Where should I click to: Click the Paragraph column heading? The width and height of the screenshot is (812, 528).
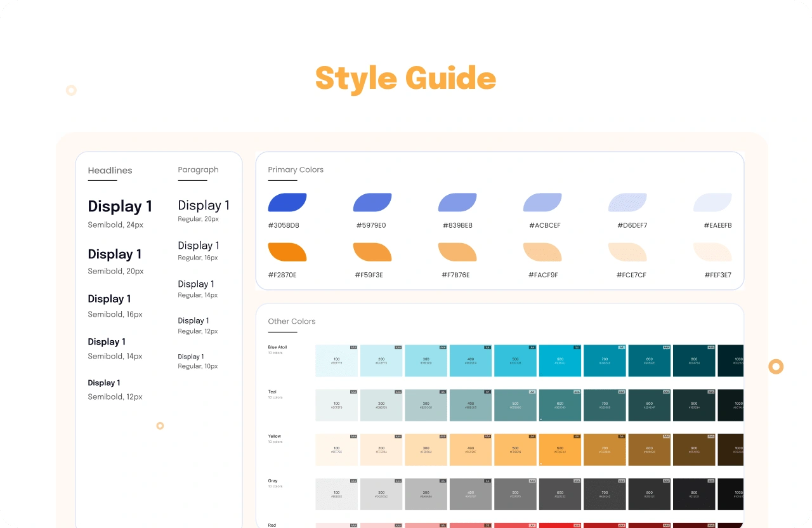[198, 170]
